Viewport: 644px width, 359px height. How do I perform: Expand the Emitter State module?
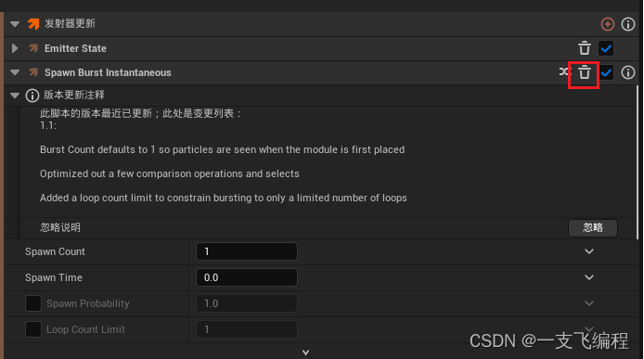click(15, 48)
